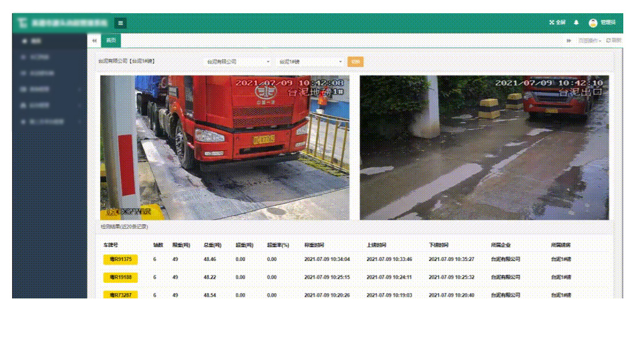
Task: Toggle the hamburger sidebar menu button
Action: 121,23
